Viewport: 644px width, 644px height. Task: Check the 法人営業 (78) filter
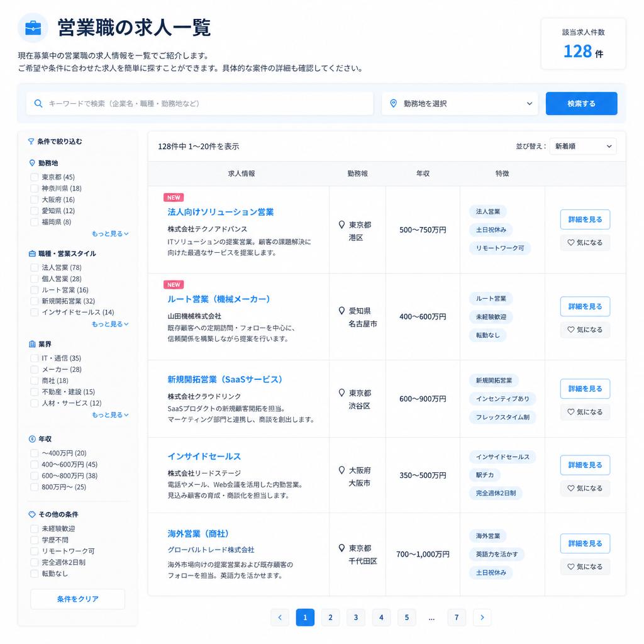coord(35,267)
